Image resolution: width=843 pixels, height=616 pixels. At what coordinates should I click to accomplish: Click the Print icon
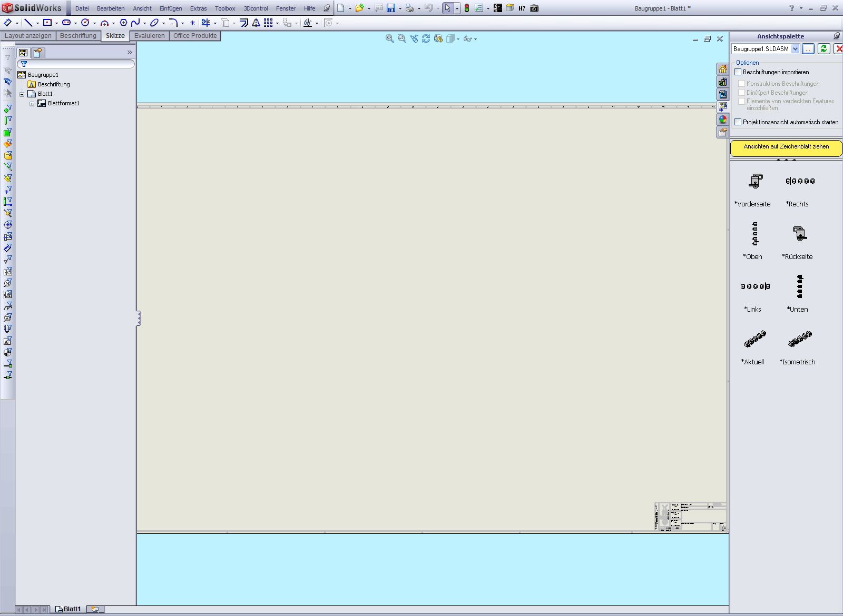coord(409,8)
